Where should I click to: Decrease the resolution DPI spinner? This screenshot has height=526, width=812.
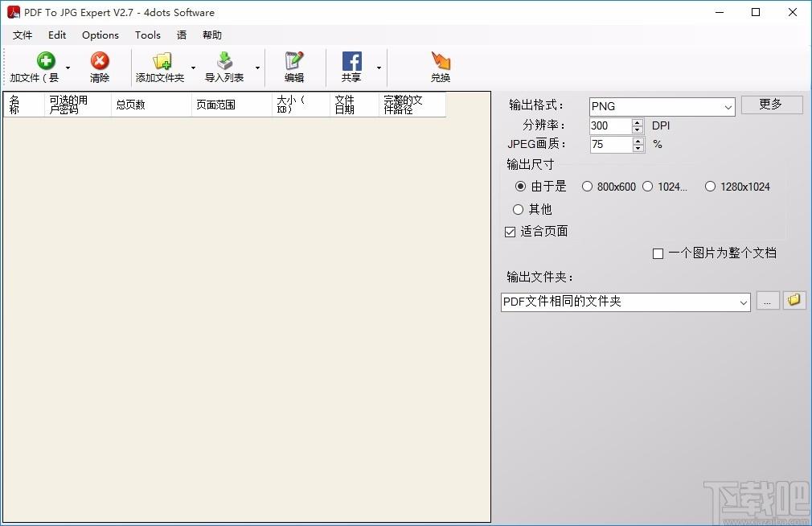pyautogui.click(x=638, y=129)
